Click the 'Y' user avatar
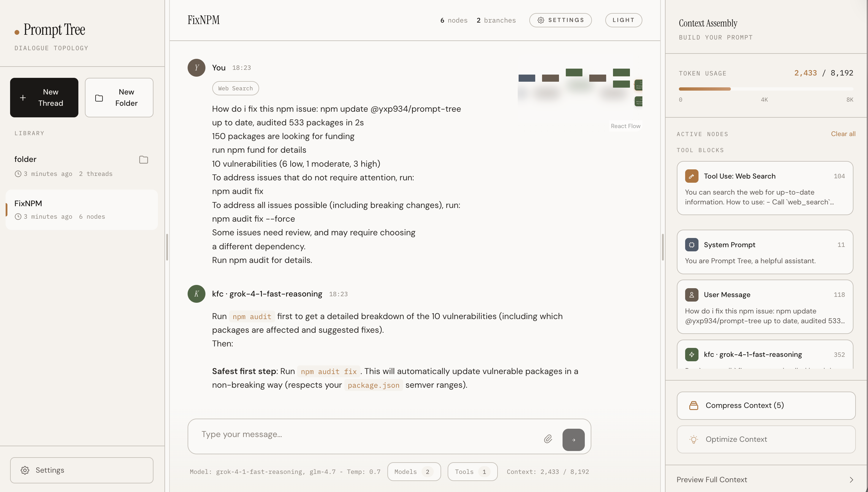This screenshot has width=868, height=492. click(x=197, y=67)
